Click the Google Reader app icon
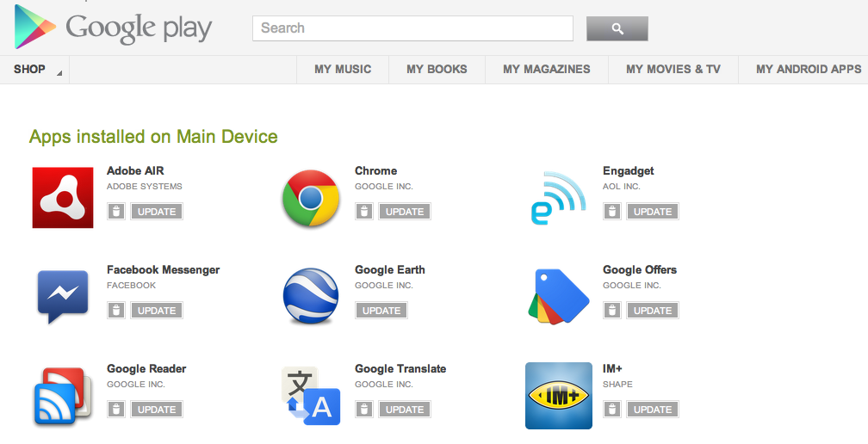 pyautogui.click(x=63, y=396)
